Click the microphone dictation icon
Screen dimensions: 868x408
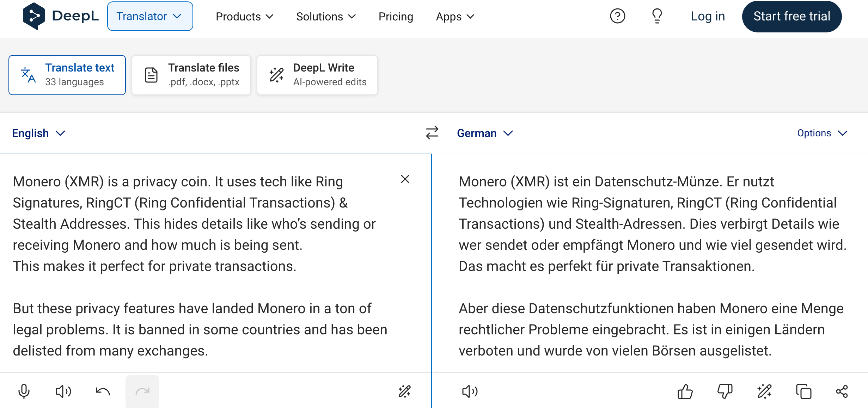pos(24,391)
